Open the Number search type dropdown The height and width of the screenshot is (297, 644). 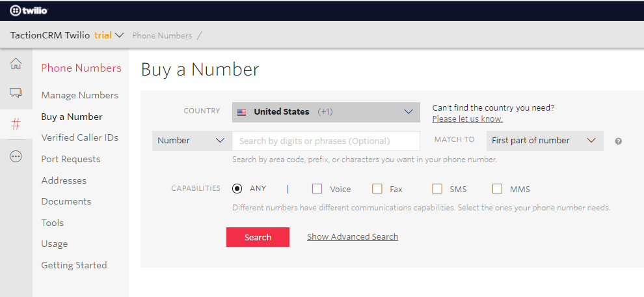(x=192, y=141)
